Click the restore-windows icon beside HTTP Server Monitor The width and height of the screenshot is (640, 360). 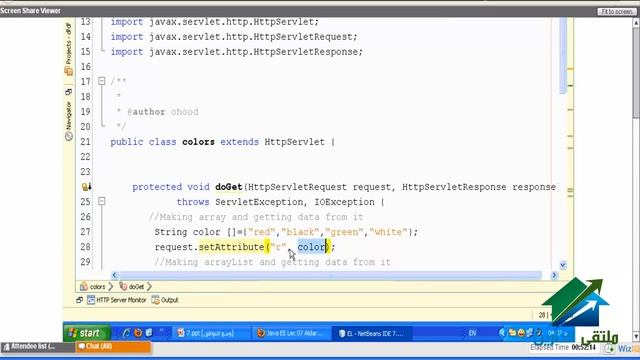80,300
